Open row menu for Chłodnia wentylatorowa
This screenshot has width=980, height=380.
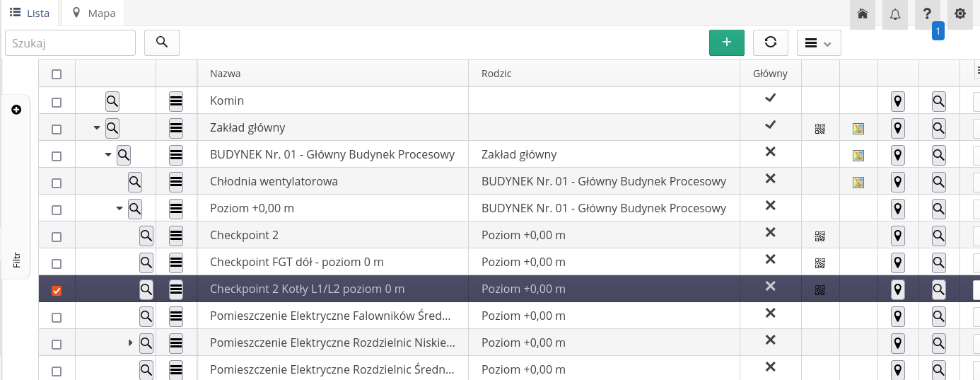pyautogui.click(x=176, y=183)
